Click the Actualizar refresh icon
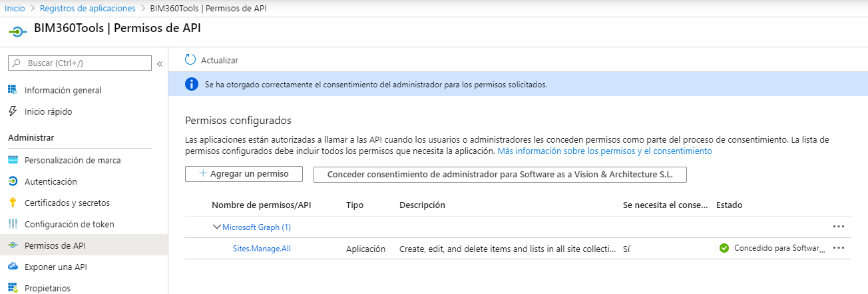The width and height of the screenshot is (868, 294). (x=190, y=59)
